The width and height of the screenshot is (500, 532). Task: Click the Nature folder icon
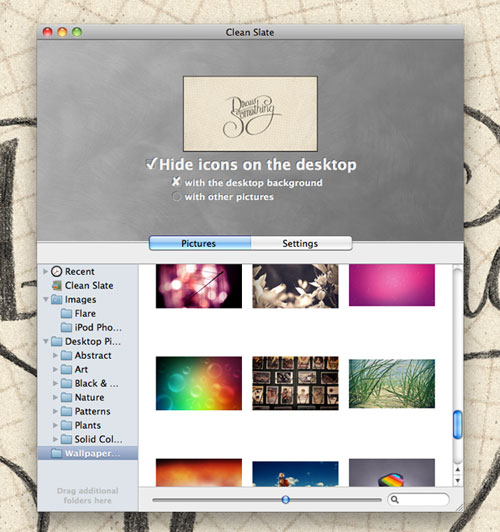tap(66, 397)
